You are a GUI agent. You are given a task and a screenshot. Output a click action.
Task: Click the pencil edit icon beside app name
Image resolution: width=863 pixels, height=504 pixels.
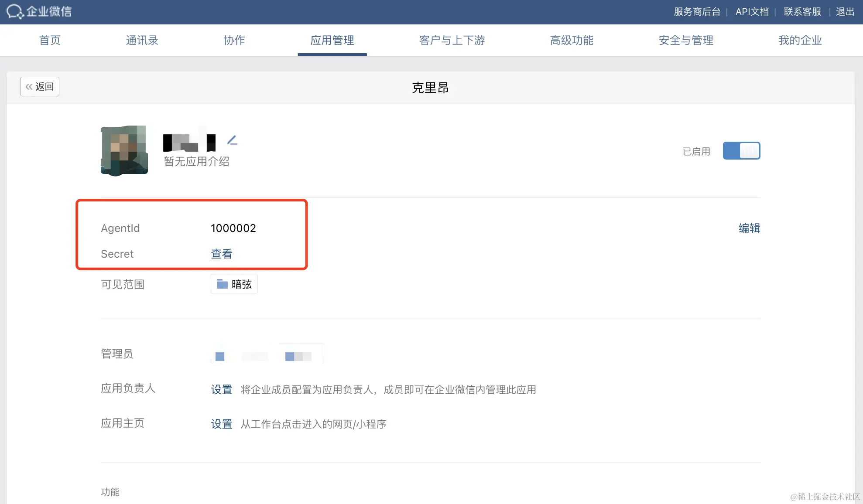[232, 140]
